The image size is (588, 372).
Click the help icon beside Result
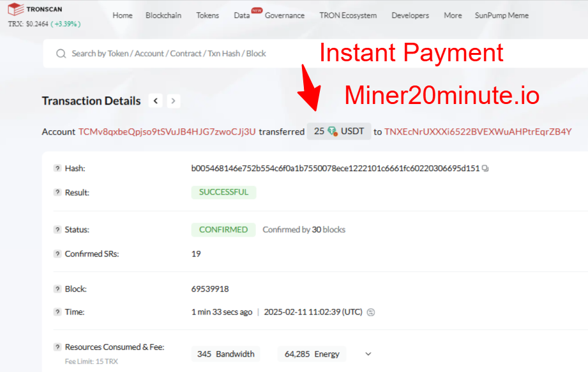pos(57,192)
